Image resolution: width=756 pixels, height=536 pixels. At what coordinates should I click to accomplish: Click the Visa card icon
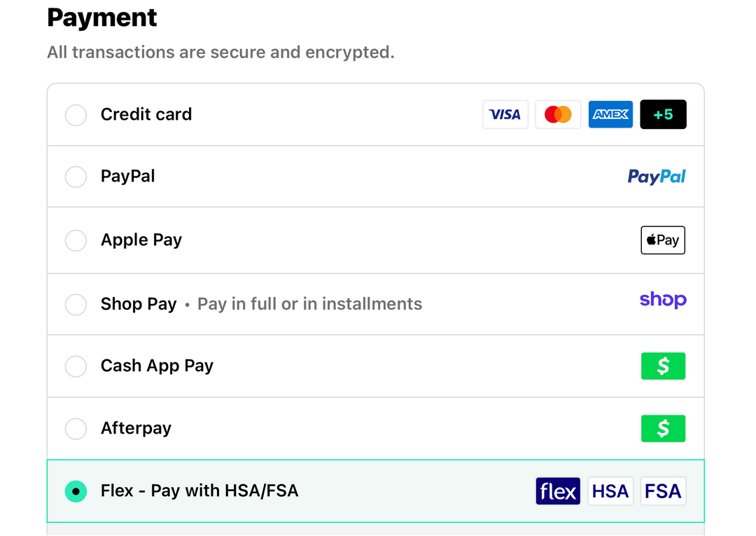click(505, 114)
